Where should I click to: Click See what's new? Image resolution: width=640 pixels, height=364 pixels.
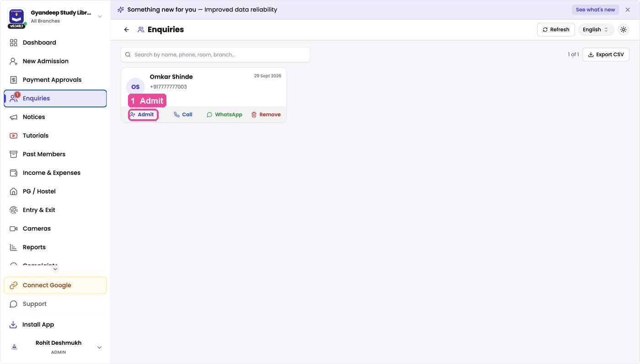(x=595, y=10)
